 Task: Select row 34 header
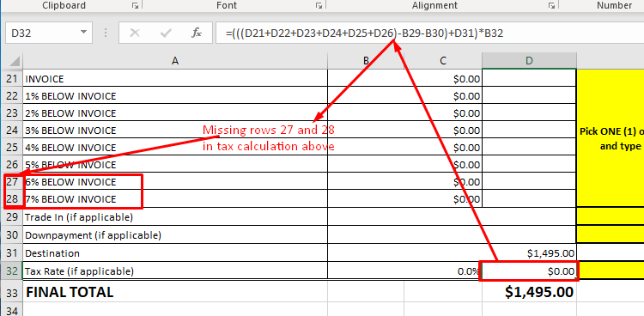[12, 310]
